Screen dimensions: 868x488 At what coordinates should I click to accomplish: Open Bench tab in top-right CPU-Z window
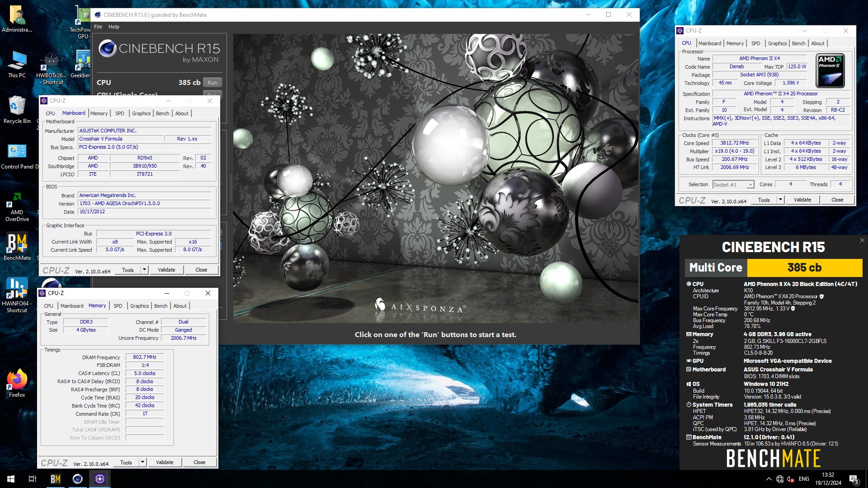[x=798, y=43]
